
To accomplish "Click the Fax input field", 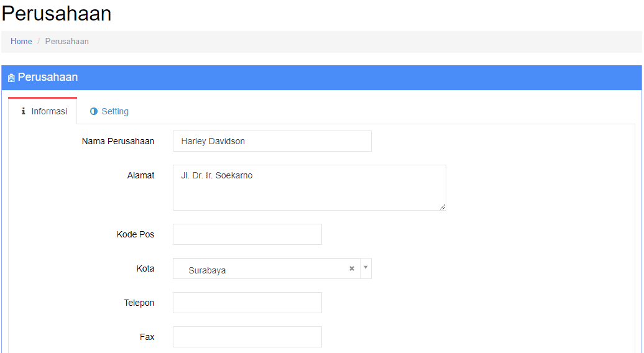I will (x=247, y=337).
